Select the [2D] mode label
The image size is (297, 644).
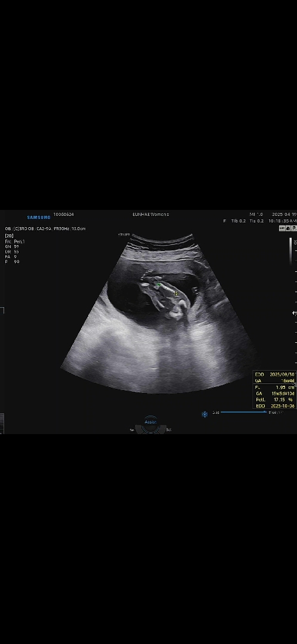pos(9,236)
